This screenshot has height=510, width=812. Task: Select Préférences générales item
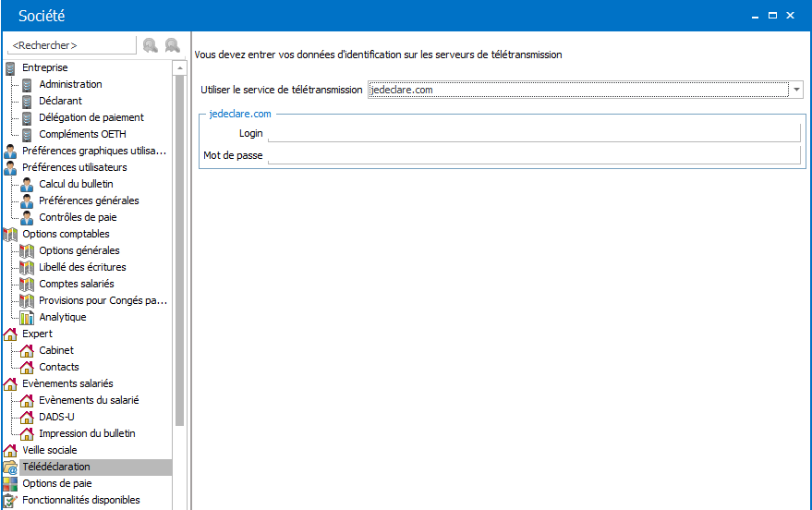[89, 200]
